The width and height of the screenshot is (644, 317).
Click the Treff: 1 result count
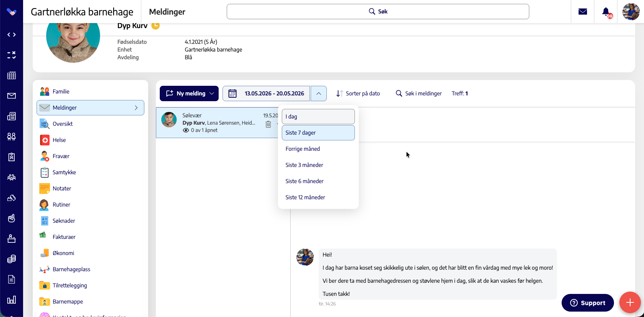(460, 93)
